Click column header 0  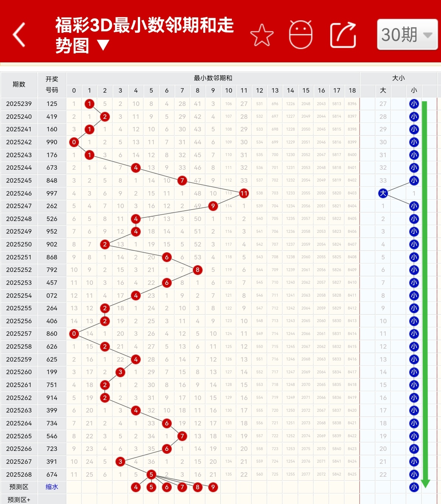tap(74, 90)
